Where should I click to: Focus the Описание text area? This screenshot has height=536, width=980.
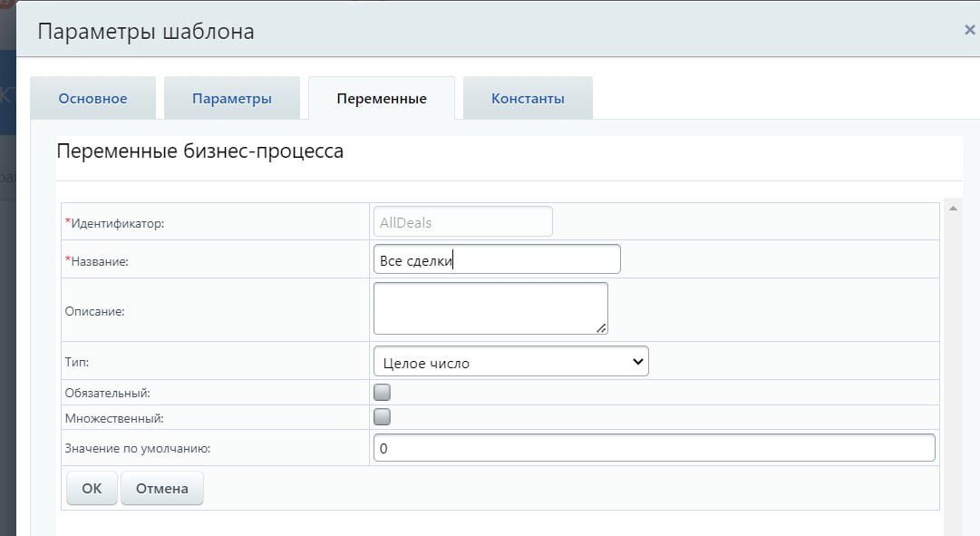coord(490,308)
